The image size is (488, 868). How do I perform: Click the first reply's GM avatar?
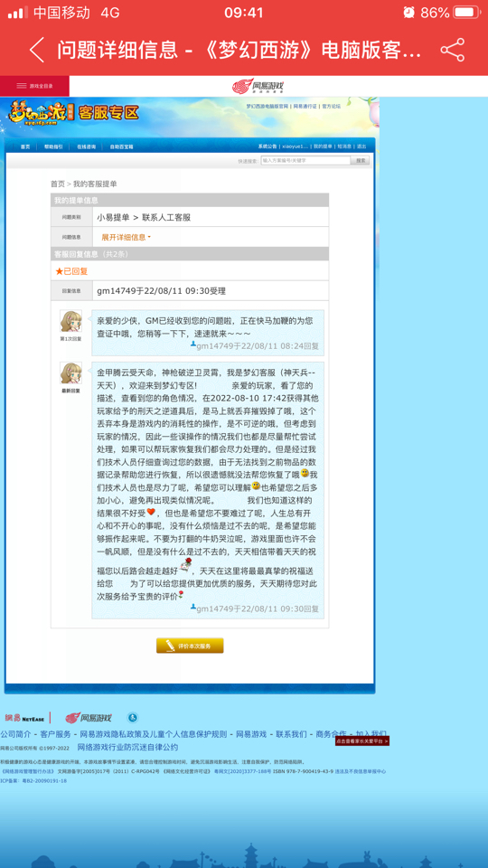tap(70, 321)
